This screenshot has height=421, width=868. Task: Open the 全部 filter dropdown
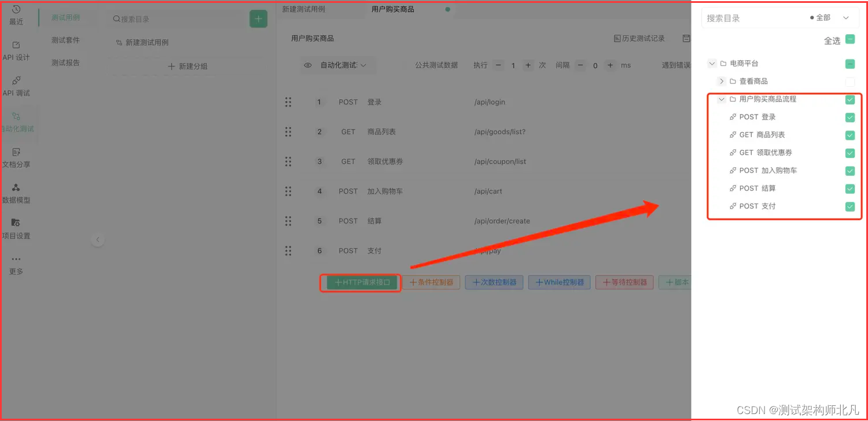click(x=830, y=18)
